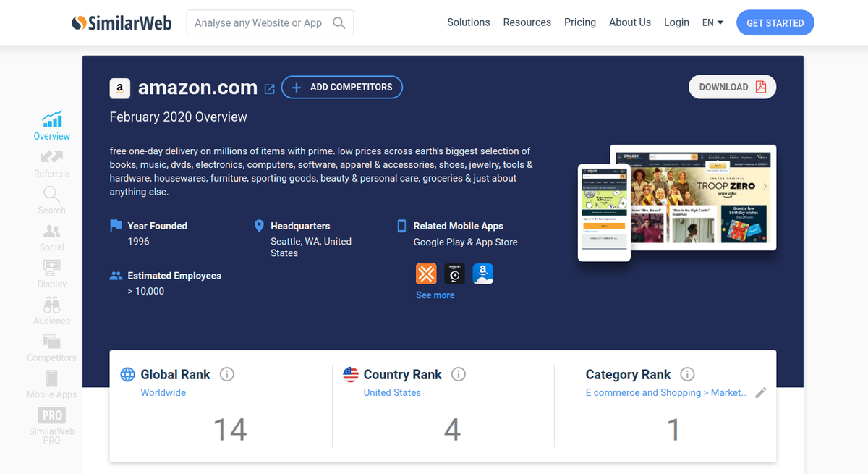Click the Country Rank value 4

452,430
